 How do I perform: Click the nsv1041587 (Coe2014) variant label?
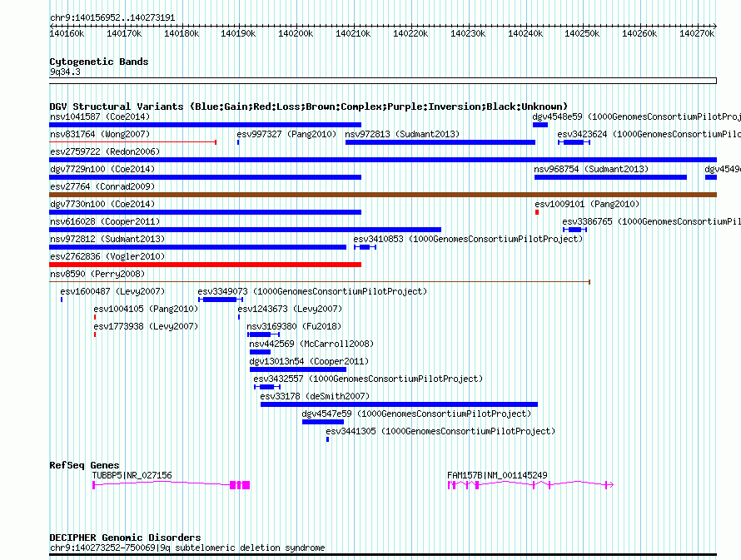100,116
